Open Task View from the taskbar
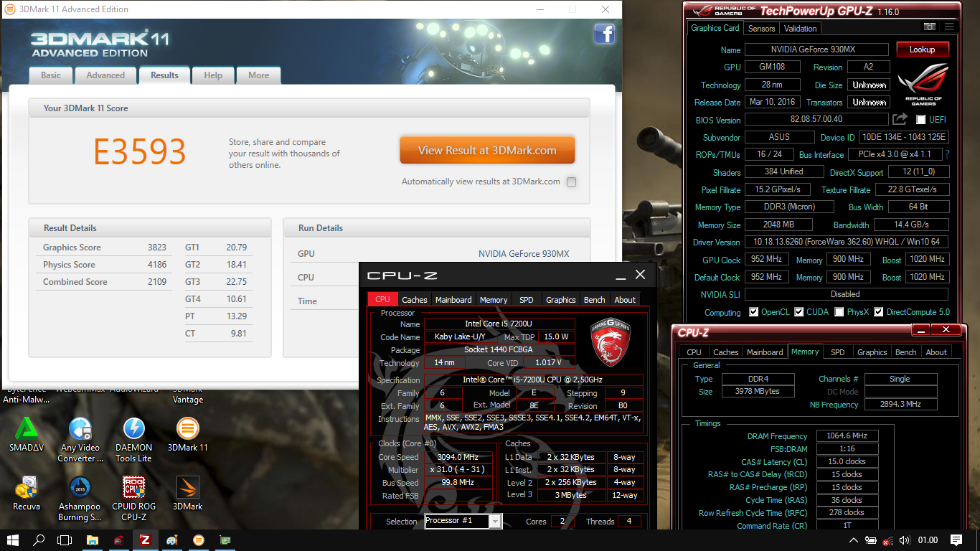 pyautogui.click(x=65, y=540)
